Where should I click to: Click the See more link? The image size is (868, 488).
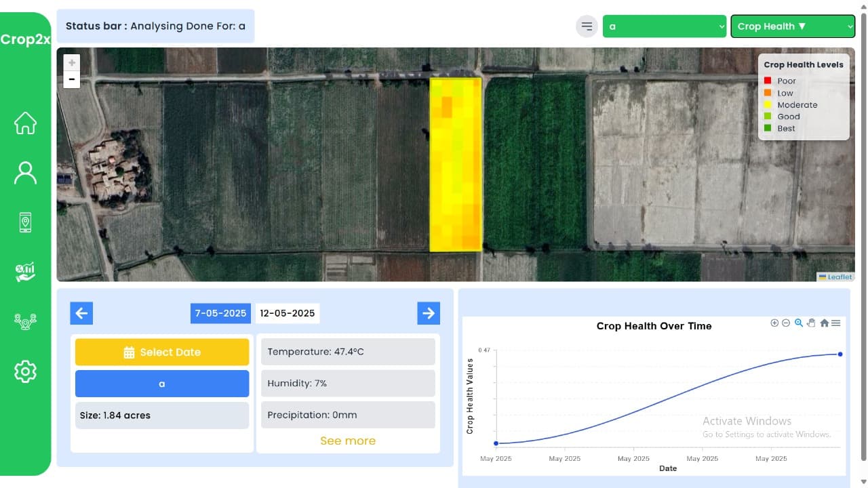tap(347, 441)
